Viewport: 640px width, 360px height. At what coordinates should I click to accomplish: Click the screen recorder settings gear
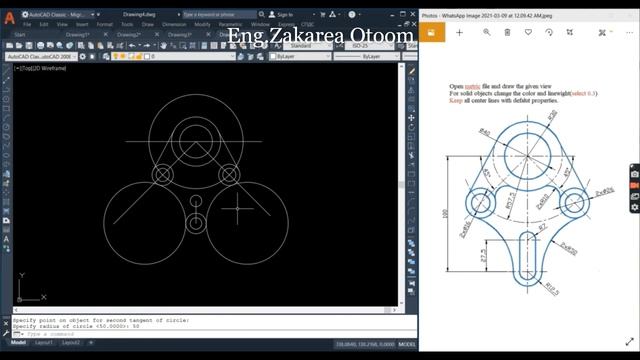(634, 207)
